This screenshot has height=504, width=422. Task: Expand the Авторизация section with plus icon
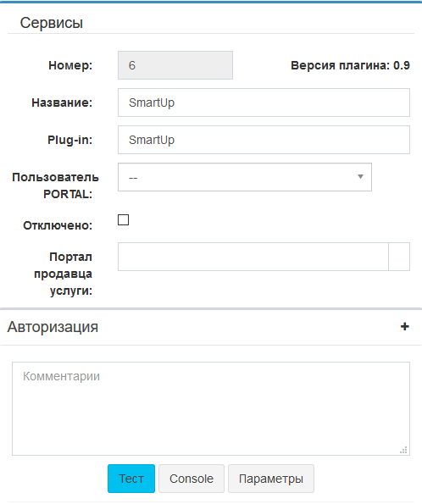pyautogui.click(x=405, y=327)
